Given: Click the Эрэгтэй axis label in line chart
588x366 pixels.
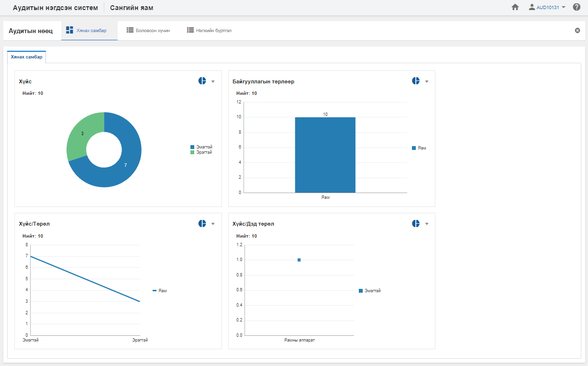Looking at the screenshot, I should pos(140,340).
